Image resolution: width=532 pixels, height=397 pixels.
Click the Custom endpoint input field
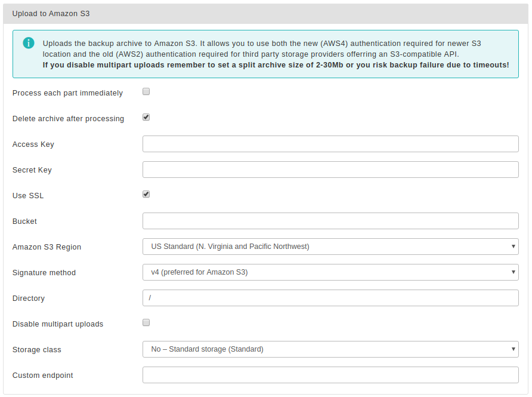pyautogui.click(x=330, y=375)
